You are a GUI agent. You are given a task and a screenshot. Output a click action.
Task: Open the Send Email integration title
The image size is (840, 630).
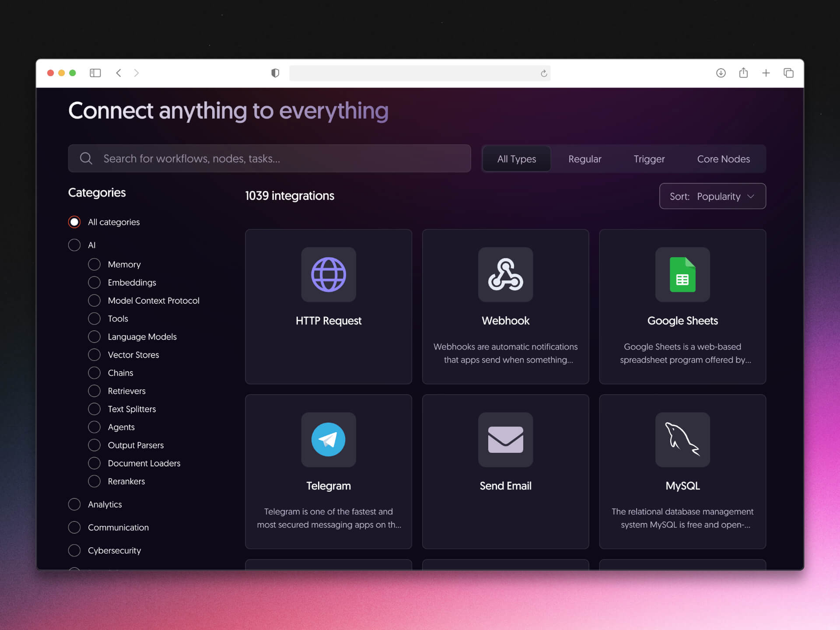(505, 486)
